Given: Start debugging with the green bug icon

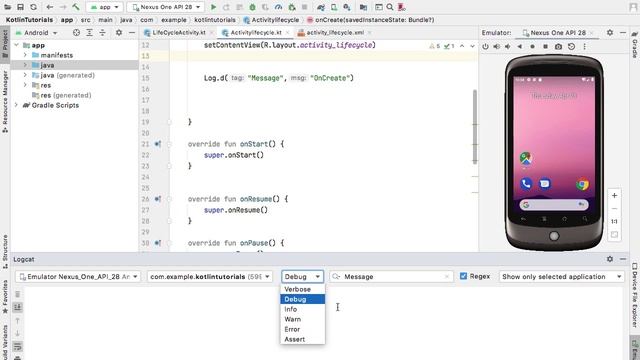Looking at the screenshot, I should click(252, 7).
